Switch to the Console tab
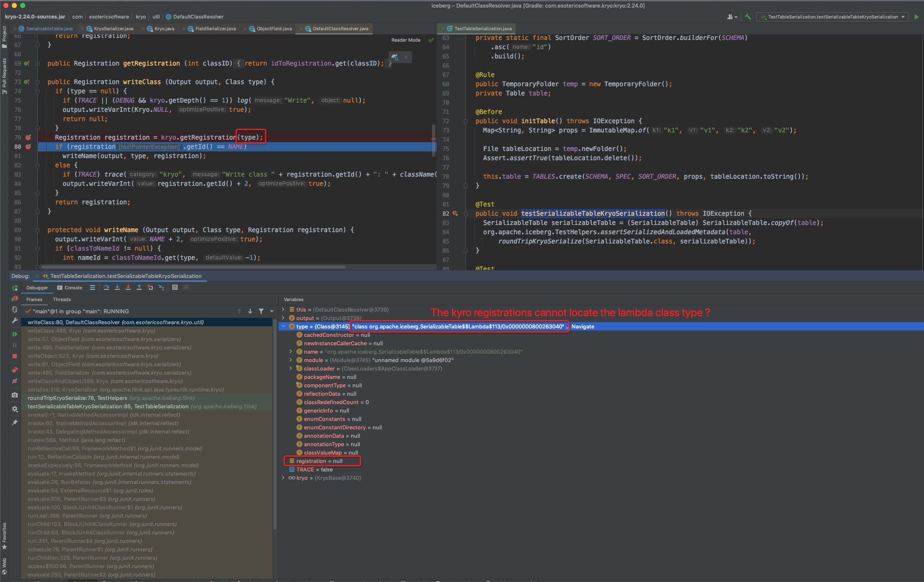This screenshot has height=582, width=924. click(x=70, y=288)
